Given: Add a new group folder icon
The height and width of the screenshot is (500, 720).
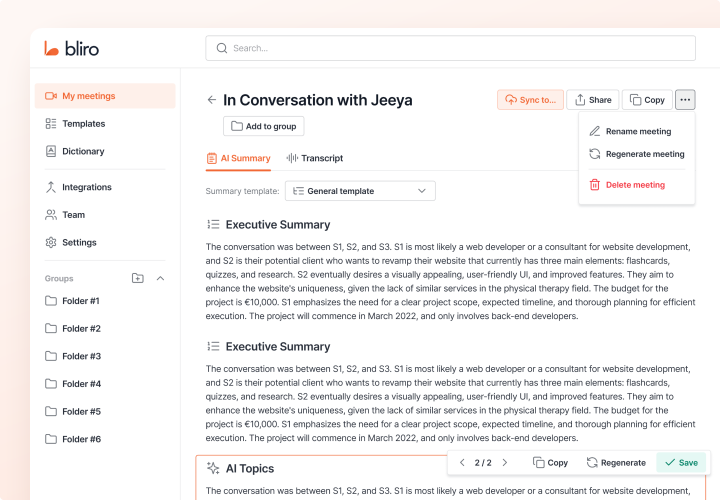Looking at the screenshot, I should (x=138, y=278).
